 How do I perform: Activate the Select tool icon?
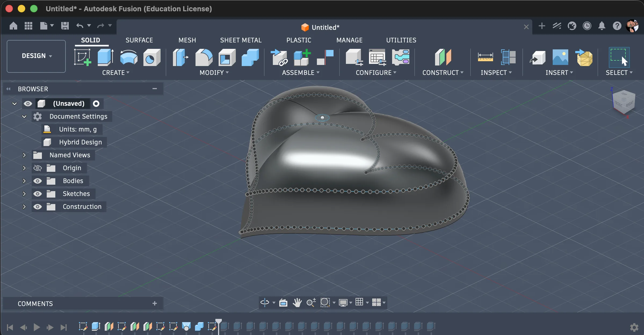pos(619,57)
